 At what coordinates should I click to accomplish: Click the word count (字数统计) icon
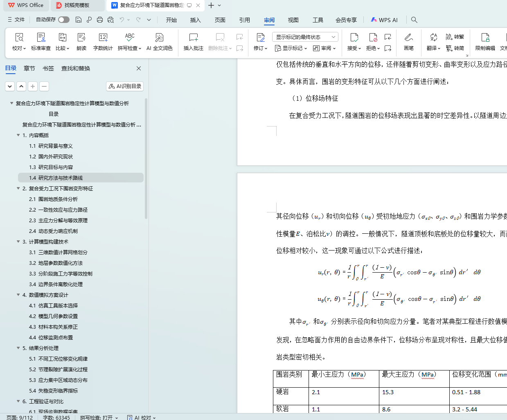coord(103,38)
